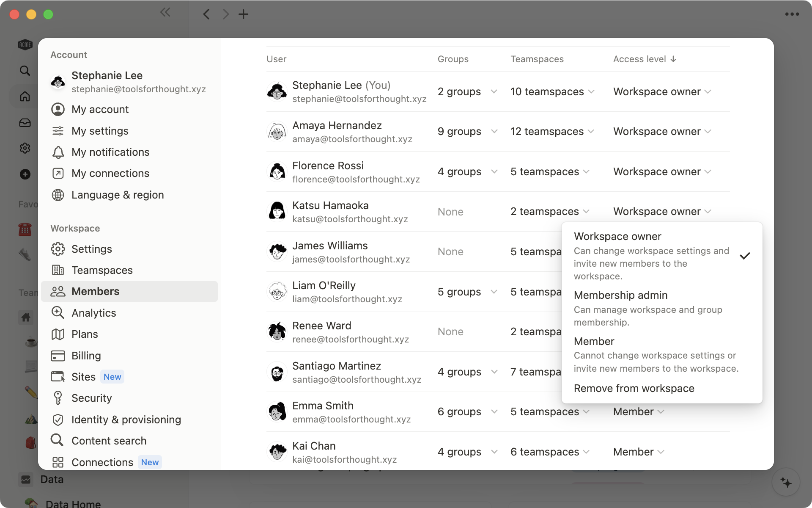Expand Stephanie Lee's groups dropdown

[x=494, y=91]
